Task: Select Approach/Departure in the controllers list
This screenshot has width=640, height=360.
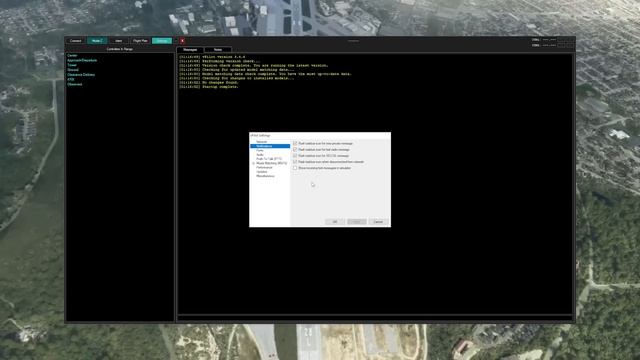Action: pos(82,60)
